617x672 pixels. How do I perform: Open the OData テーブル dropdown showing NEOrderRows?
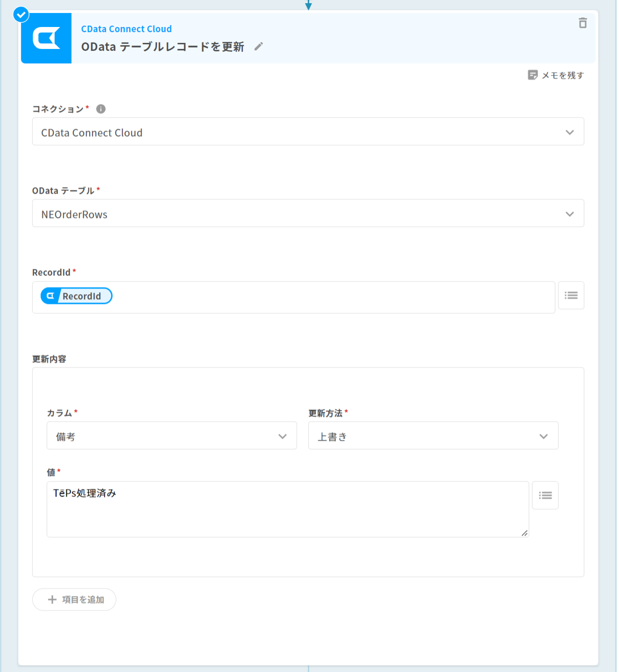pyautogui.click(x=570, y=214)
